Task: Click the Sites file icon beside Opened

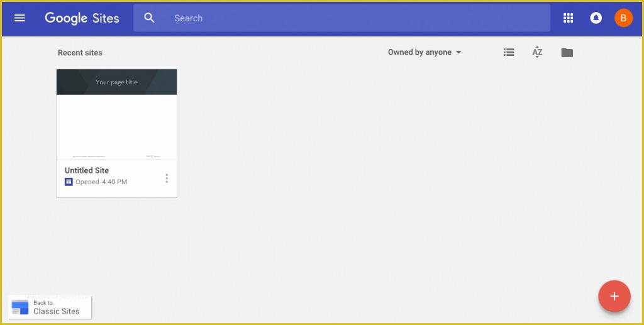Action: click(x=69, y=182)
